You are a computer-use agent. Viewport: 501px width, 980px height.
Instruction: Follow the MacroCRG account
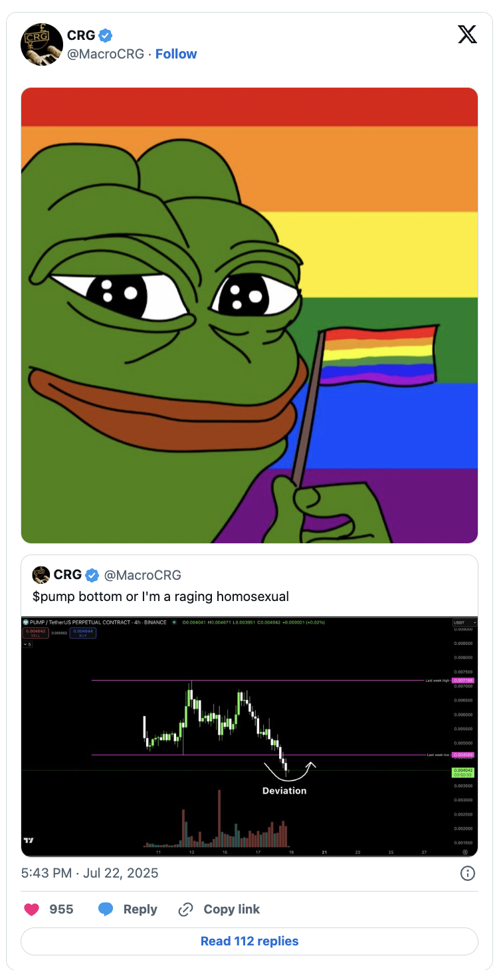coord(176,54)
